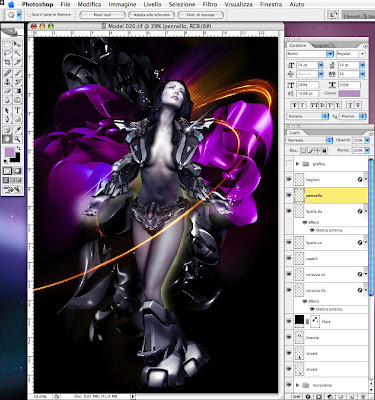Screen dimensions: 375x400
Task: Show the grafica layer group
Action: (x=289, y=164)
